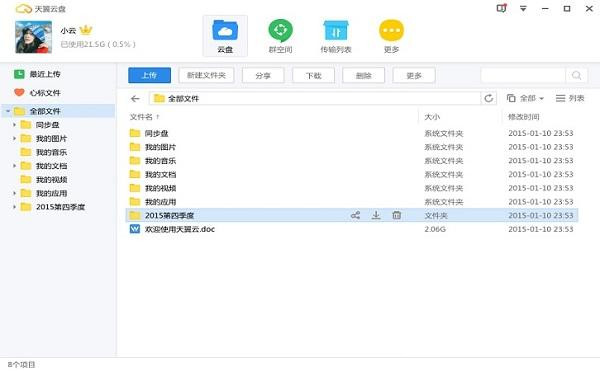Click the 下载 download toolbar button
The height and width of the screenshot is (371, 600).
click(313, 75)
